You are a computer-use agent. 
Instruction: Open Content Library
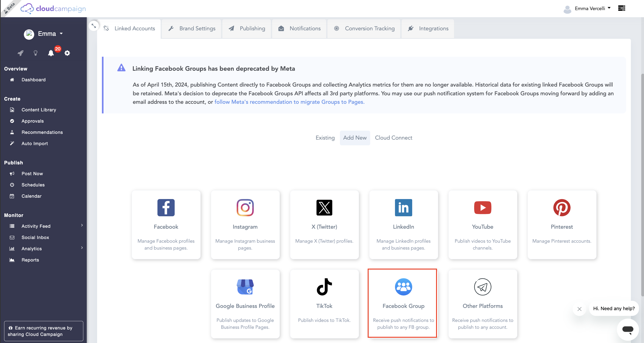coord(39,110)
